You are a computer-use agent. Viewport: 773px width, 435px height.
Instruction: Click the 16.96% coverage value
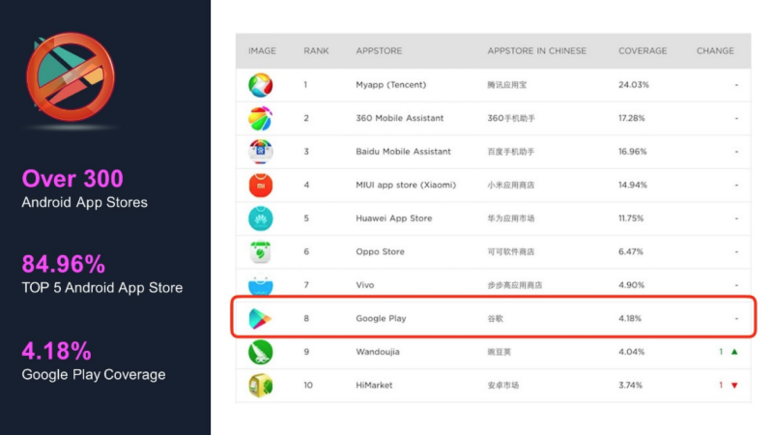click(x=632, y=151)
